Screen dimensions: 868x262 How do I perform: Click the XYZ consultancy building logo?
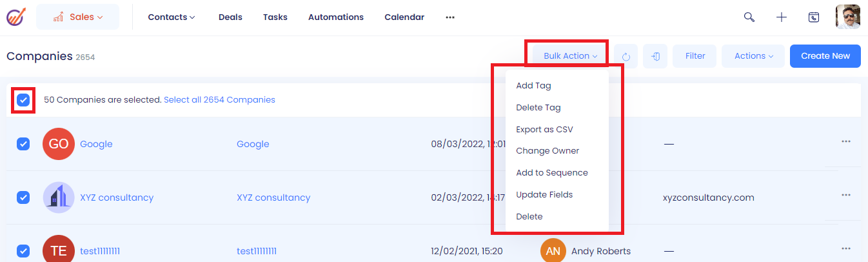[x=59, y=197]
